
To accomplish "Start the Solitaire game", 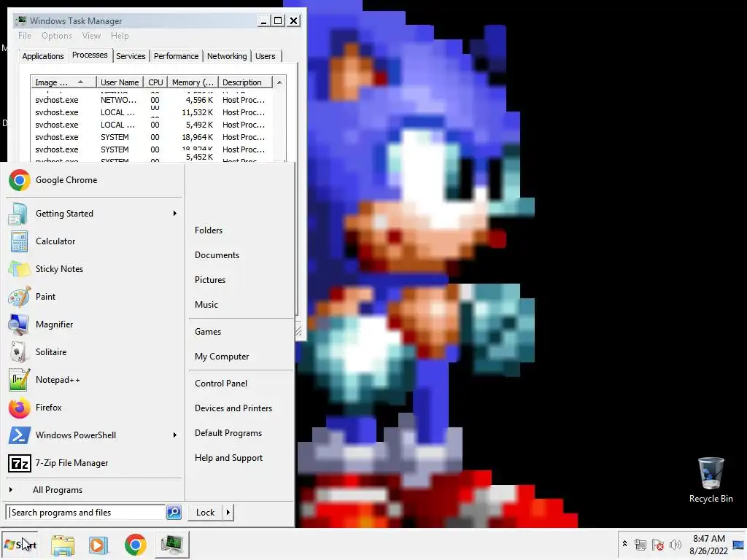I will [94, 352].
